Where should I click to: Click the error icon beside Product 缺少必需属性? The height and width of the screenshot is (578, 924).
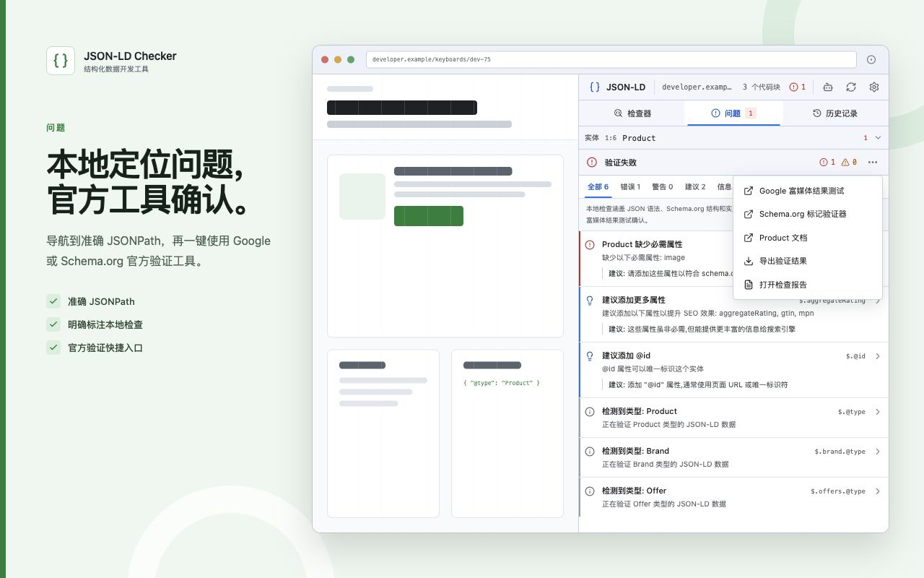point(590,245)
